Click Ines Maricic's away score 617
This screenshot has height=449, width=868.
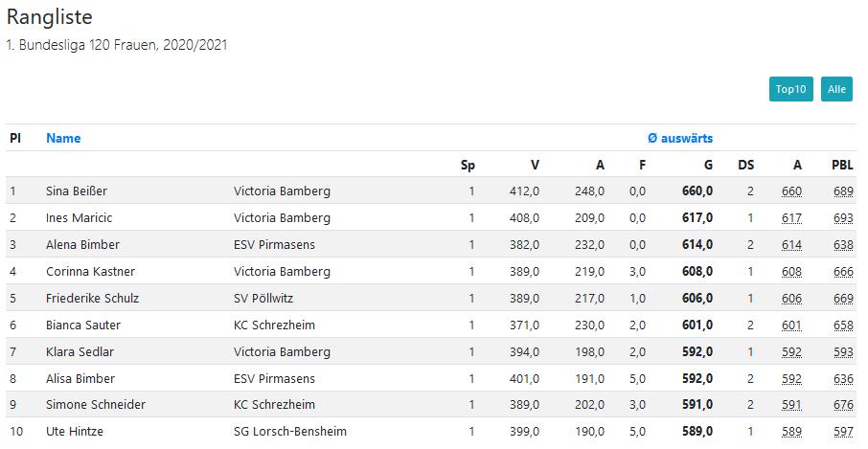(791, 218)
